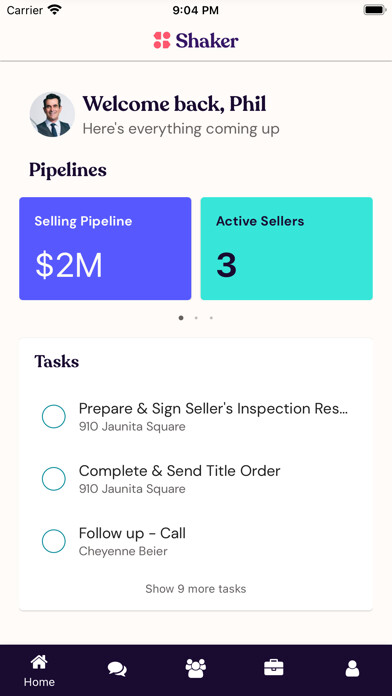Tap the battery status icon
Screen dimensions: 392x696
tap(375, 10)
